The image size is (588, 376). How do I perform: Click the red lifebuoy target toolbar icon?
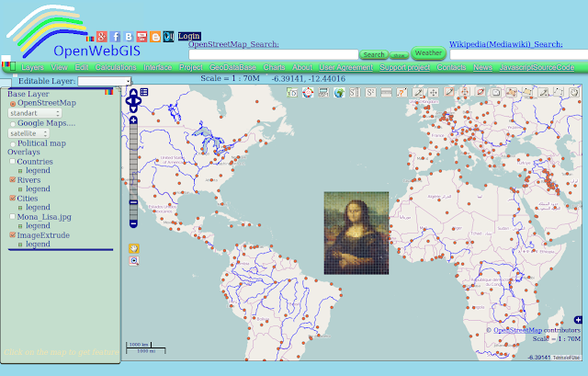(308, 92)
